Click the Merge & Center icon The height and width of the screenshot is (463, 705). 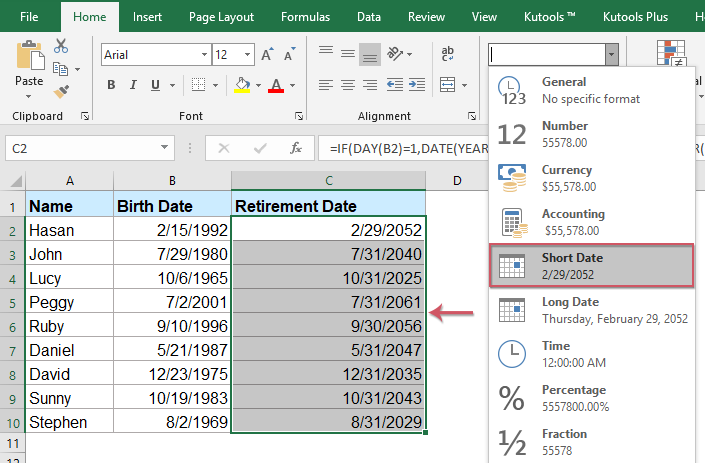pyautogui.click(x=447, y=85)
